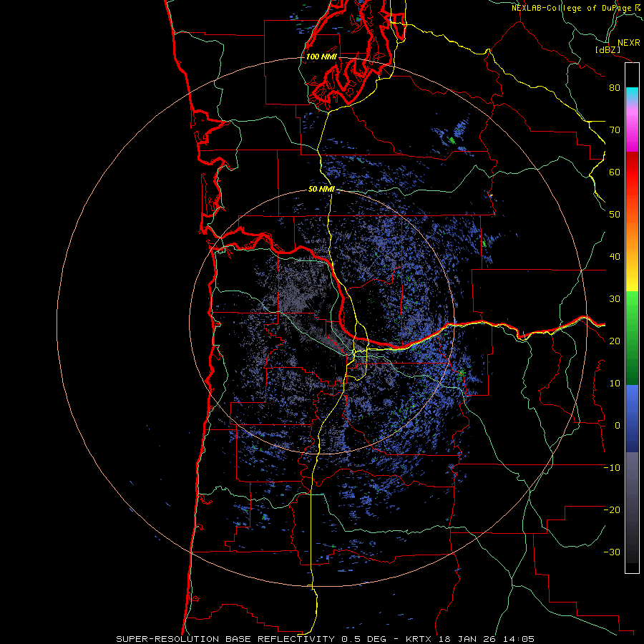This screenshot has height=644, width=644.
Task: Click the 50 value on the dBZ scale
Action: [x=615, y=215]
